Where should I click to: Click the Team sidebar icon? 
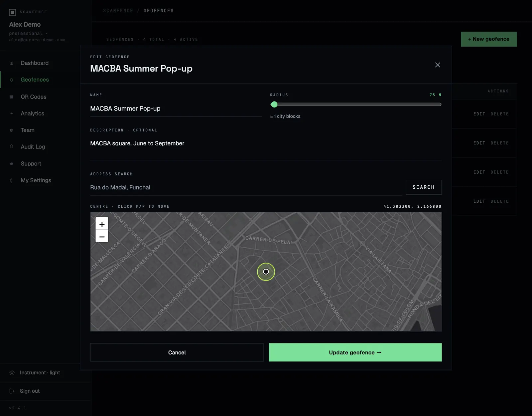click(x=12, y=130)
